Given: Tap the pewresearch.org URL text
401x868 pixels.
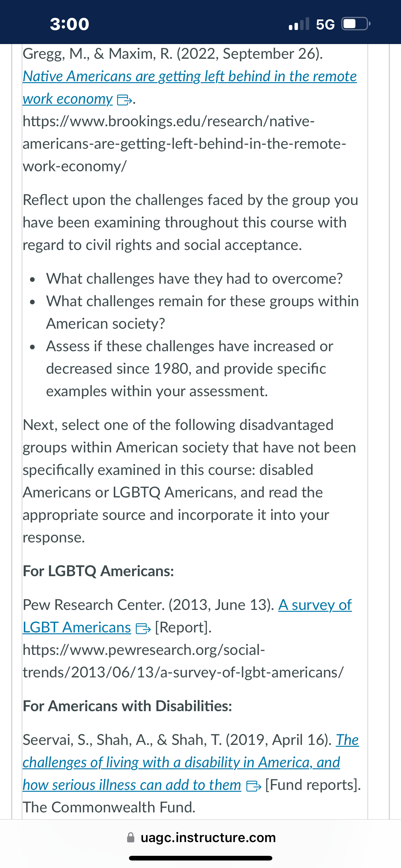Looking at the screenshot, I should tap(183, 661).
